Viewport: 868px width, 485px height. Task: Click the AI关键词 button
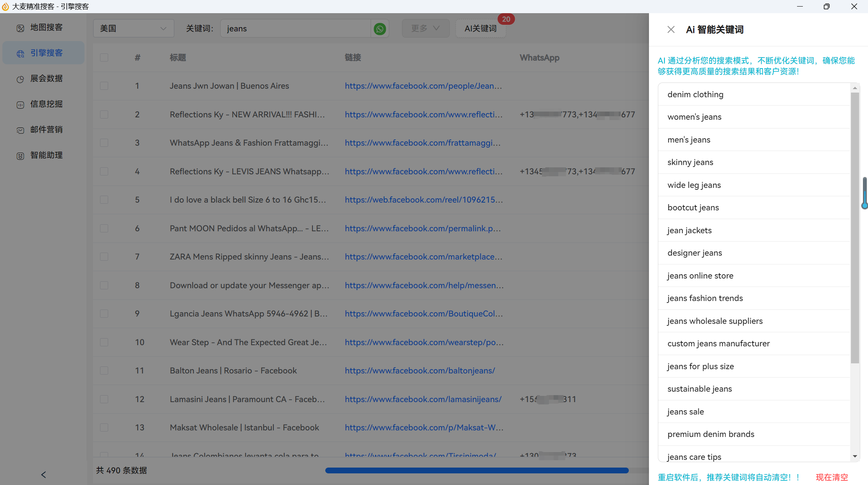[480, 29]
